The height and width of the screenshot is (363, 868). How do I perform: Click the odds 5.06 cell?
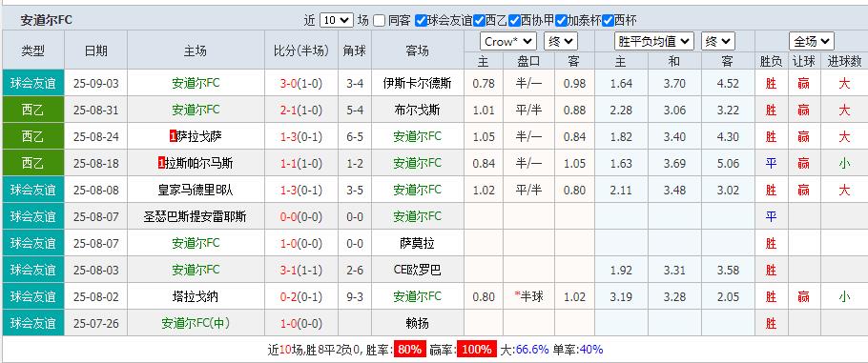click(x=728, y=163)
